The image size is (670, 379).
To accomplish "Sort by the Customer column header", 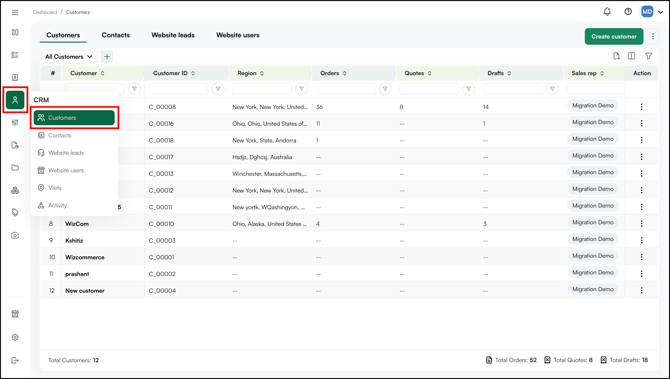I will click(87, 73).
